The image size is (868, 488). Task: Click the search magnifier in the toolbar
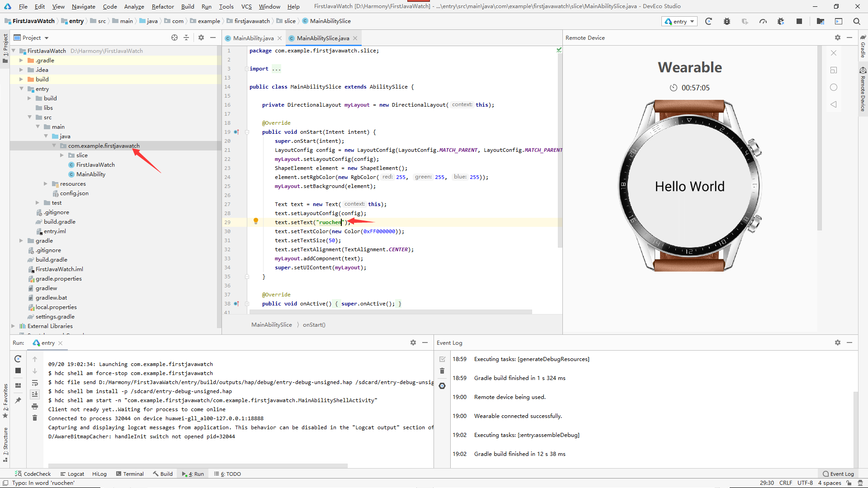click(856, 21)
